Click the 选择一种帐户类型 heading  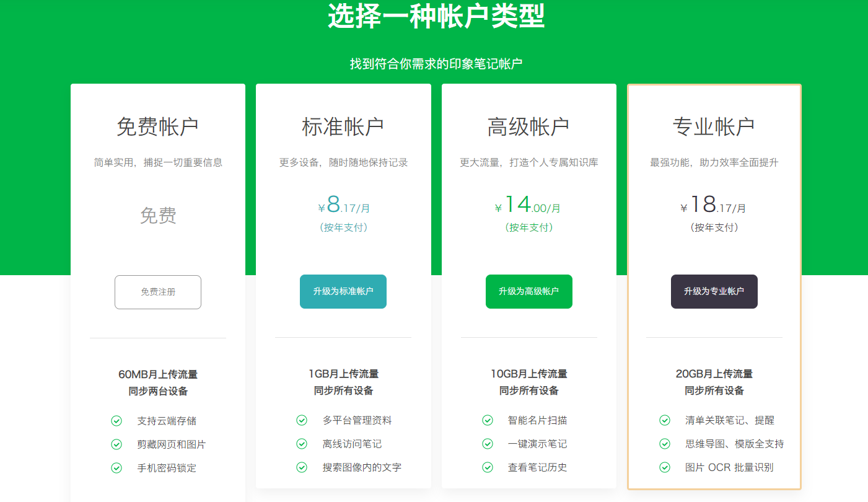click(x=436, y=16)
